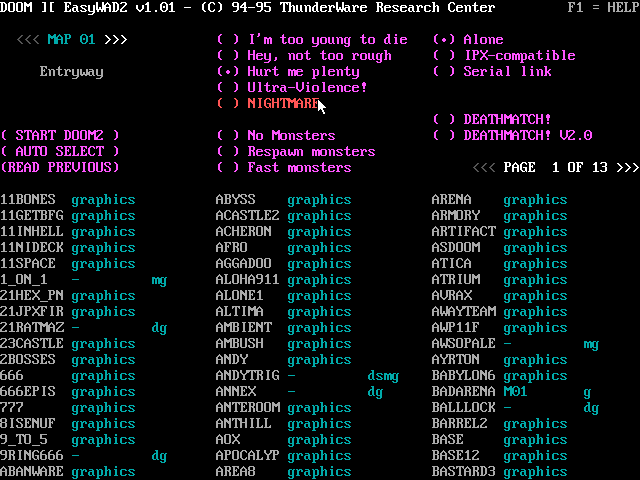
Task: Go to previous page with <<< arrows
Action: pyautogui.click(x=484, y=167)
